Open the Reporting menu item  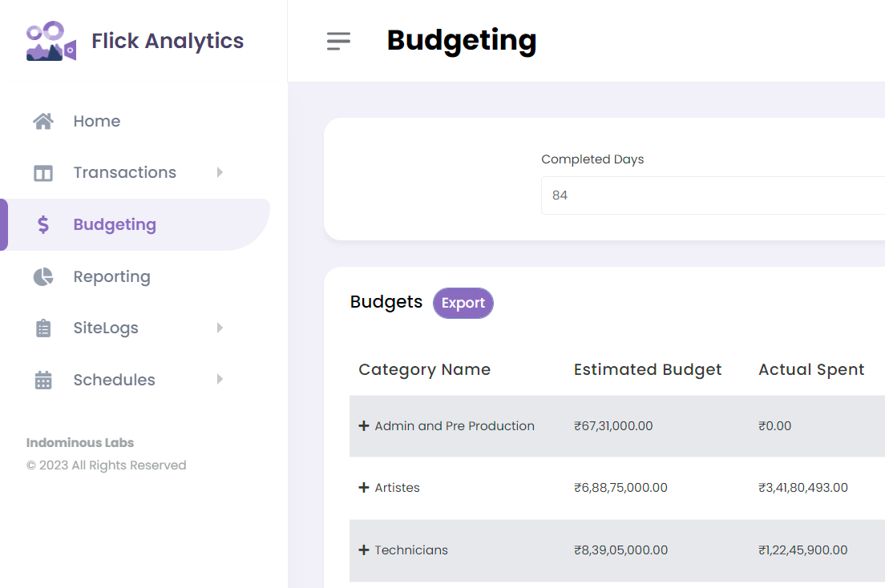pos(111,276)
